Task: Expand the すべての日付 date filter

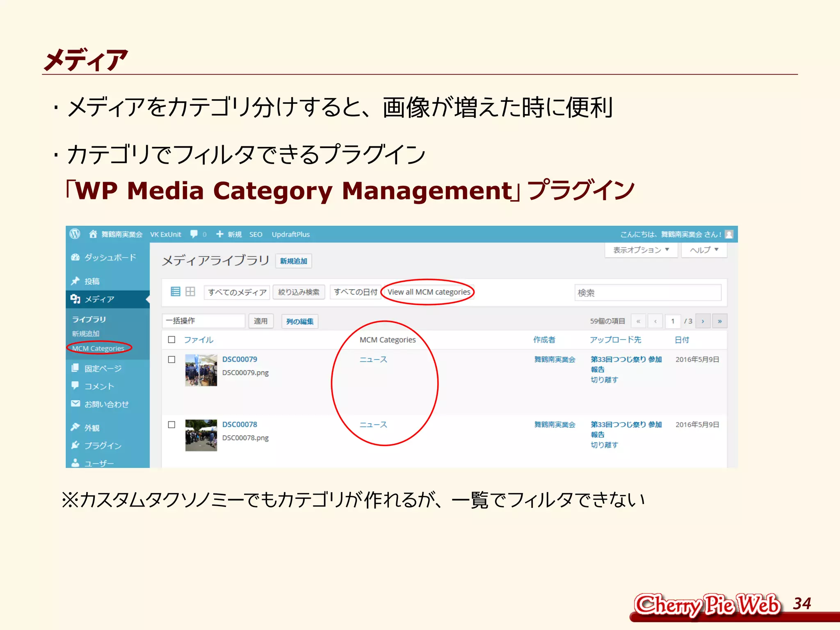Action: coord(355,292)
